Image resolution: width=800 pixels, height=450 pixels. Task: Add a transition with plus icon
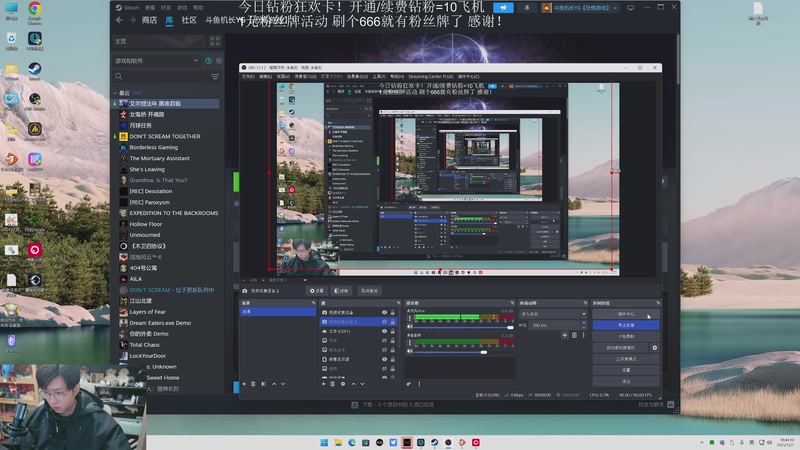pos(564,335)
